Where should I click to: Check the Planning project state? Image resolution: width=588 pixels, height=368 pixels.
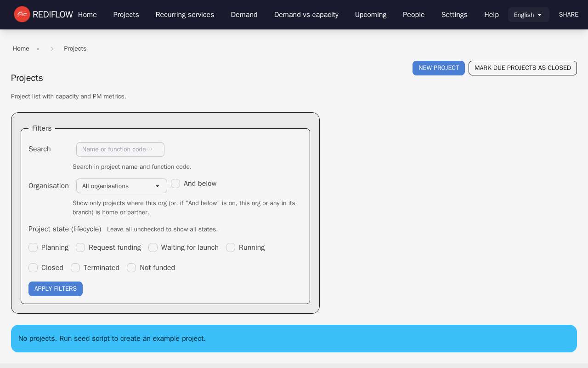33,247
